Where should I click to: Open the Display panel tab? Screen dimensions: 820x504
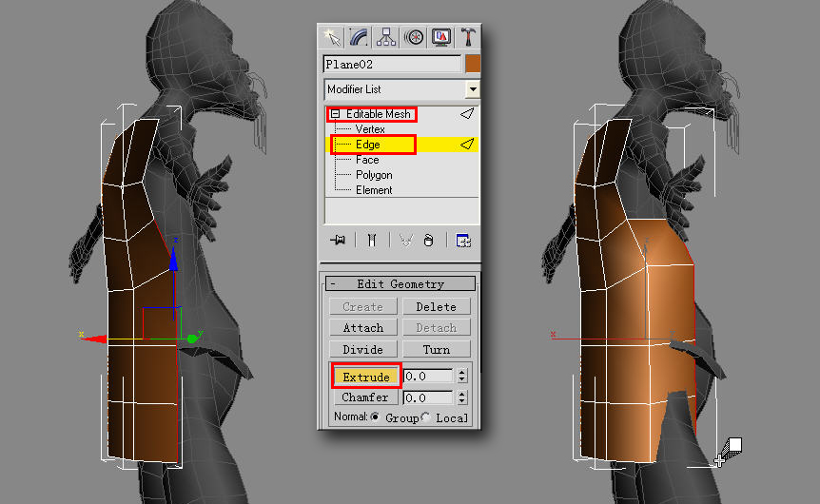pyautogui.click(x=441, y=36)
